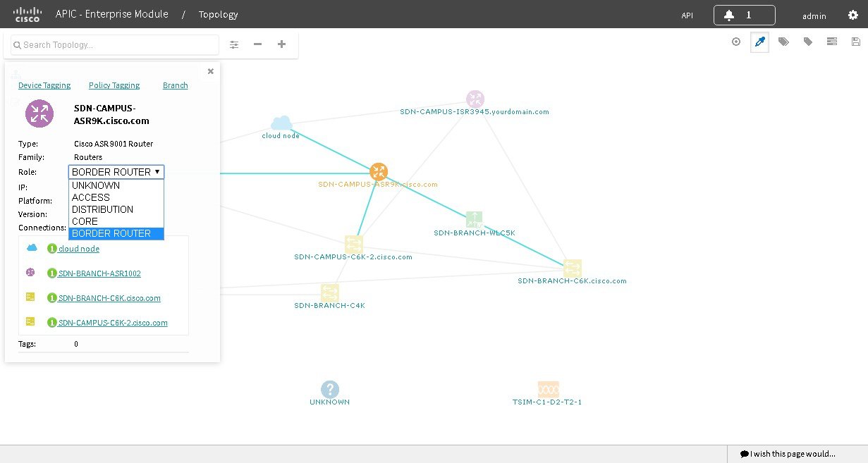Select the cloud node in topology
This screenshot has height=463, width=868.
pos(281,123)
